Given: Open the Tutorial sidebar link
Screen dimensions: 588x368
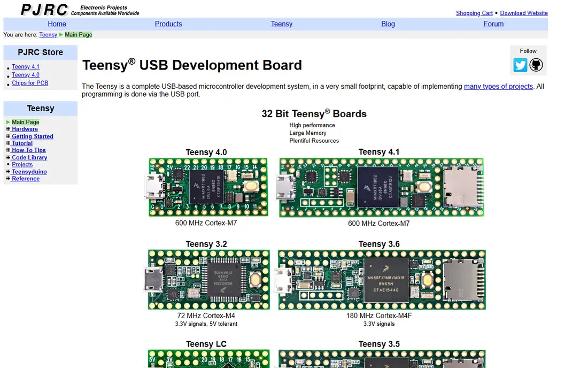Looking at the screenshot, I should click(22, 143).
